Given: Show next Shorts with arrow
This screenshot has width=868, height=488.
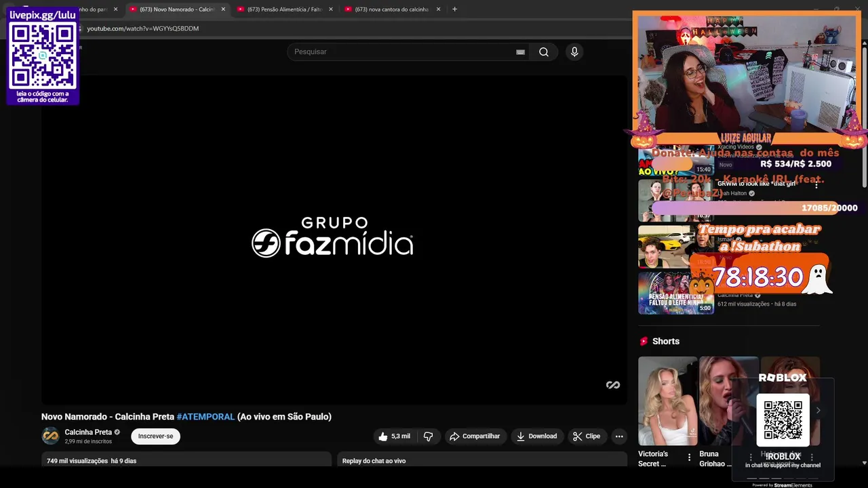Looking at the screenshot, I should pos(818,410).
